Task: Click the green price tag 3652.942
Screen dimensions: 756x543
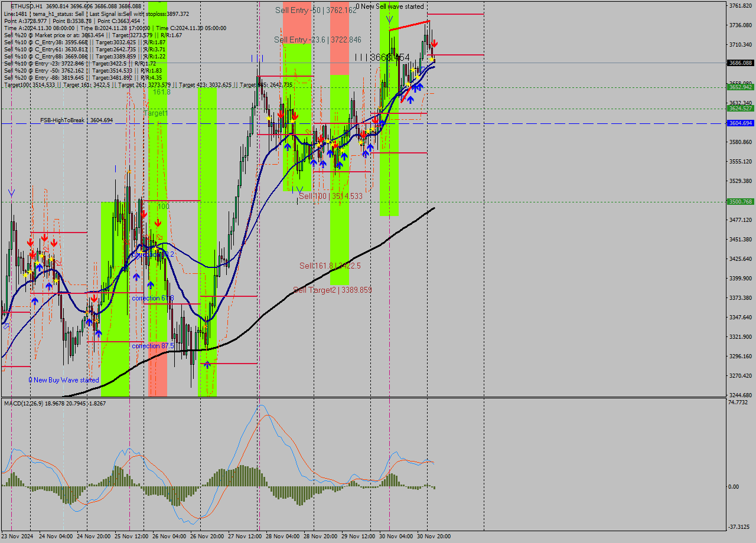Action: tap(741, 87)
